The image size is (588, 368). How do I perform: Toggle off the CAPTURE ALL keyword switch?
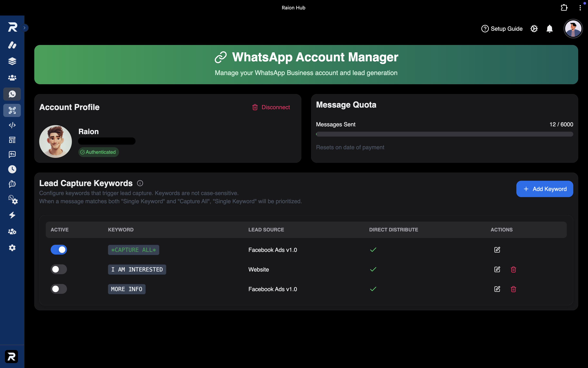59,250
